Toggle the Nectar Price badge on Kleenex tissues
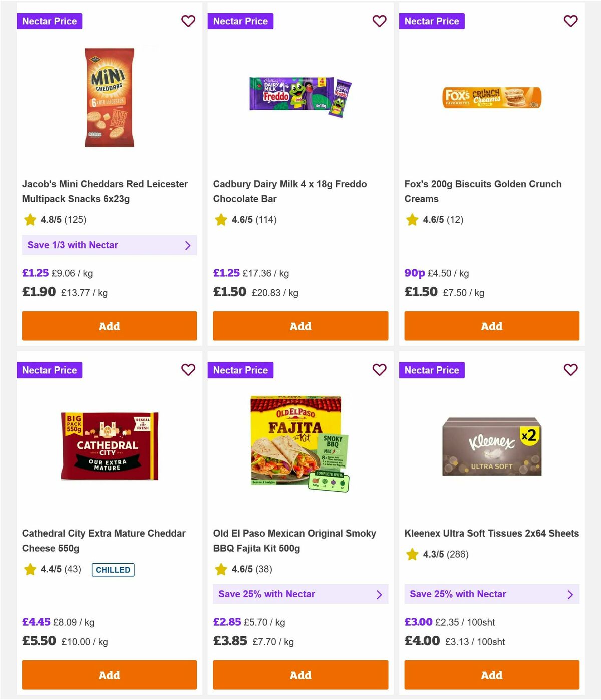Image resolution: width=601 pixels, height=700 pixels. point(432,370)
